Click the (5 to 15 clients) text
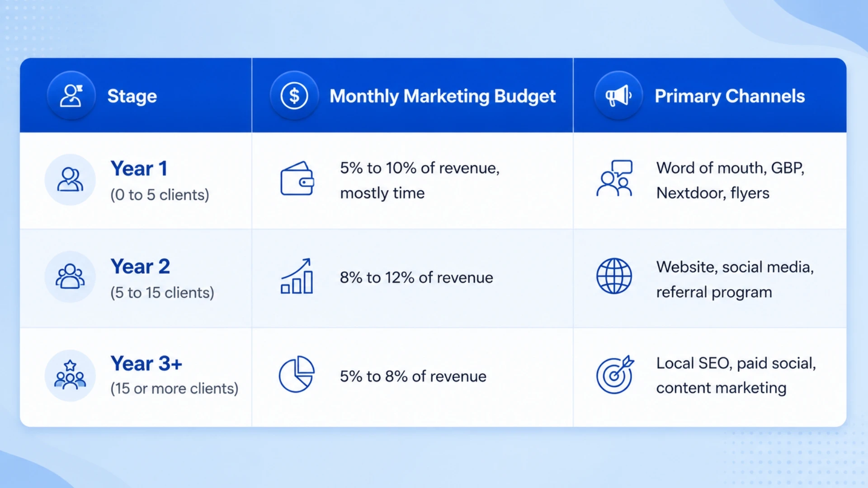 tap(162, 293)
